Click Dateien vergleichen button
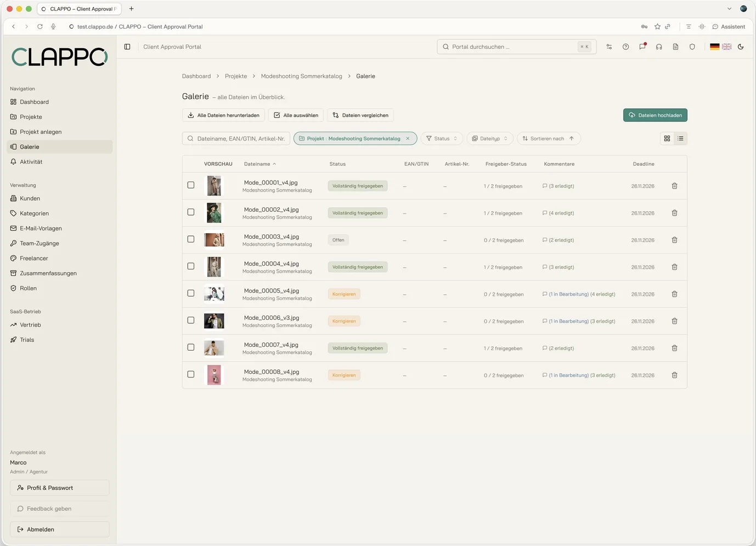The width and height of the screenshot is (756, 546). pos(360,115)
